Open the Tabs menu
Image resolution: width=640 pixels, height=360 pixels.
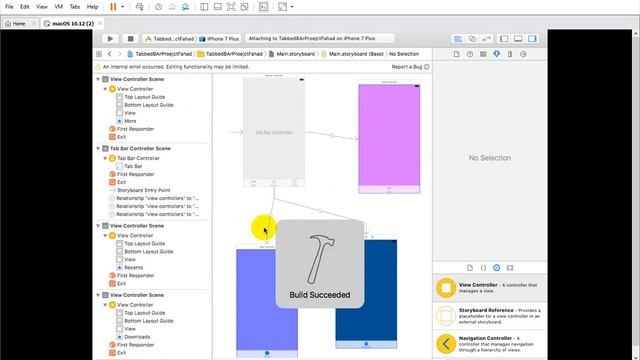coord(75,7)
